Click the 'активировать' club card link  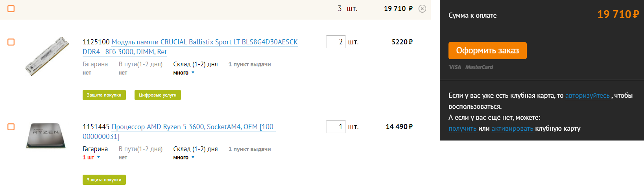512,128
